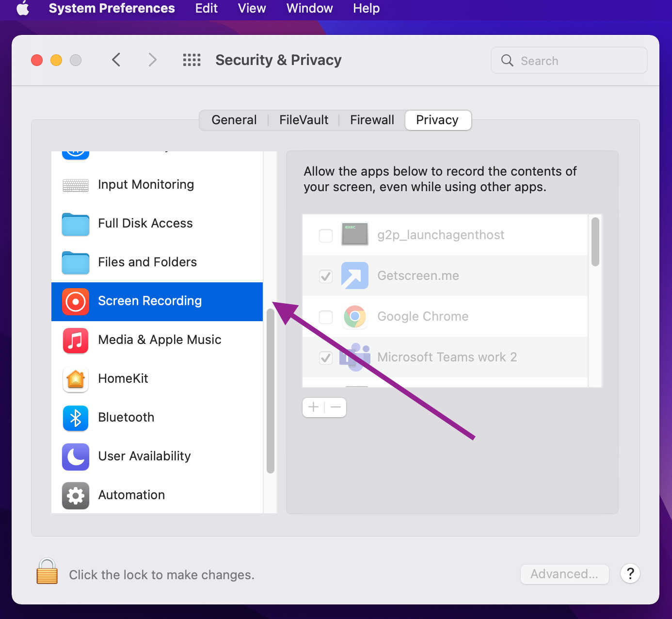This screenshot has width=672, height=619.
Task: Click the g2p_launchagenthost exec icon
Action: pos(355,234)
